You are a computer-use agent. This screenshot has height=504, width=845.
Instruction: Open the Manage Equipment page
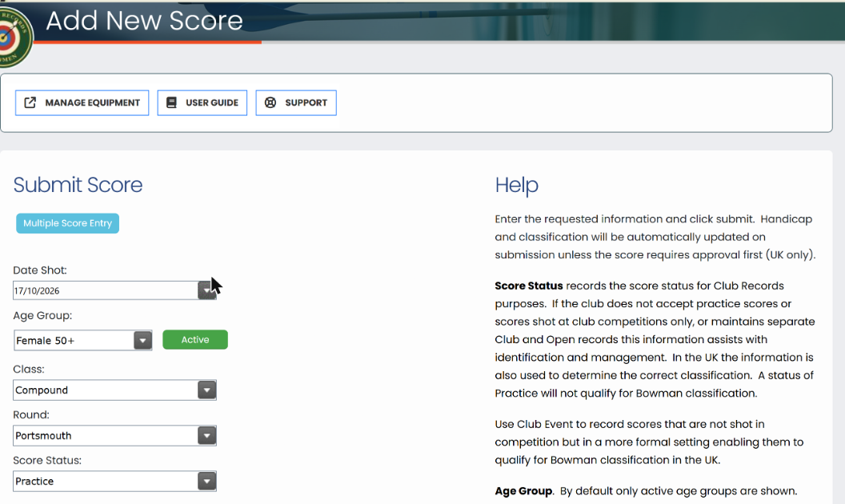[x=82, y=102]
